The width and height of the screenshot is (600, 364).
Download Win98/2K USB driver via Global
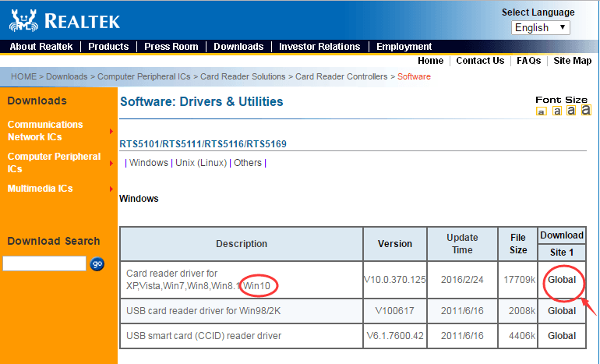coord(561,311)
